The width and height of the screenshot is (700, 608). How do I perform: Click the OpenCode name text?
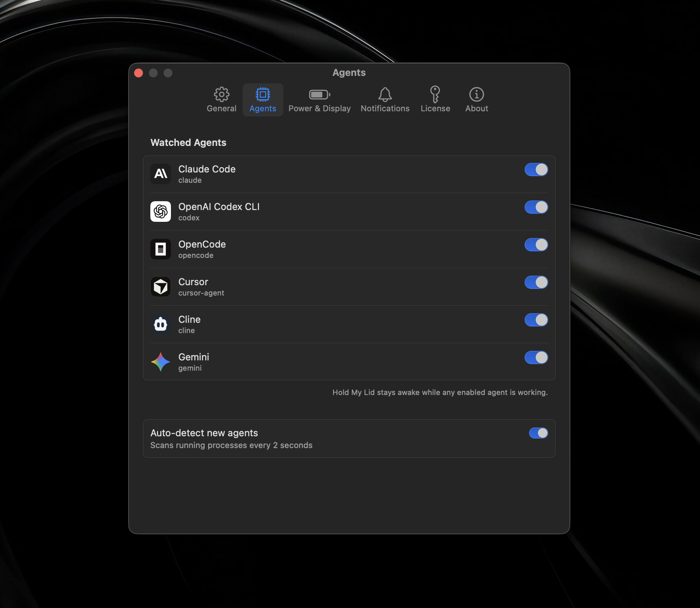pos(202,244)
